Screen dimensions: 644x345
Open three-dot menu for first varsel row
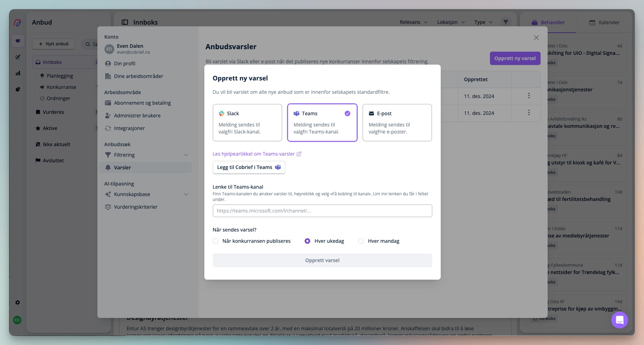click(x=529, y=96)
